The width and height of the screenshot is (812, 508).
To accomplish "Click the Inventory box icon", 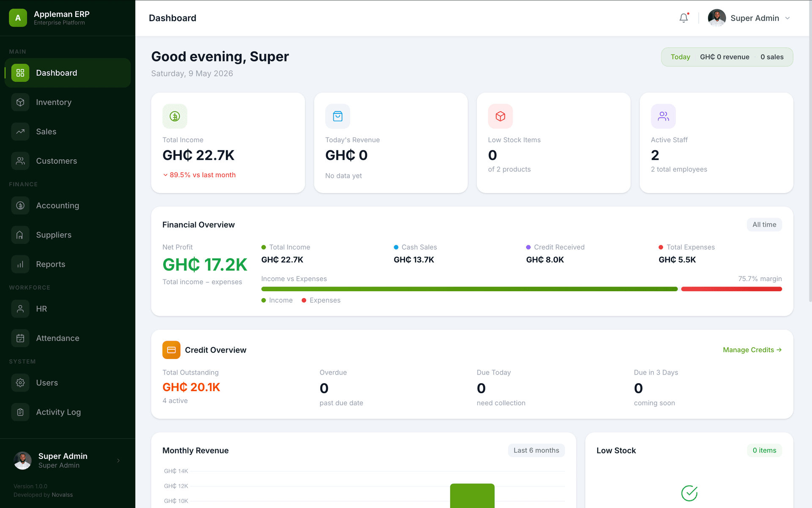I will (x=20, y=102).
